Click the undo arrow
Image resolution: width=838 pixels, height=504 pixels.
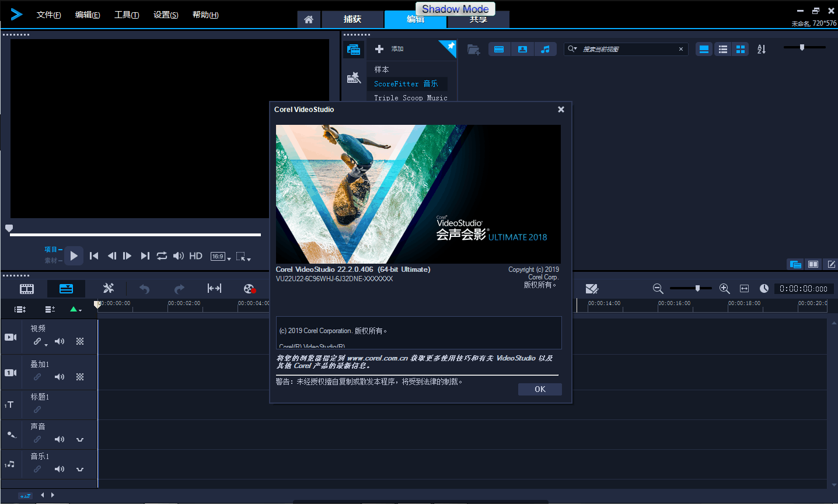click(144, 289)
